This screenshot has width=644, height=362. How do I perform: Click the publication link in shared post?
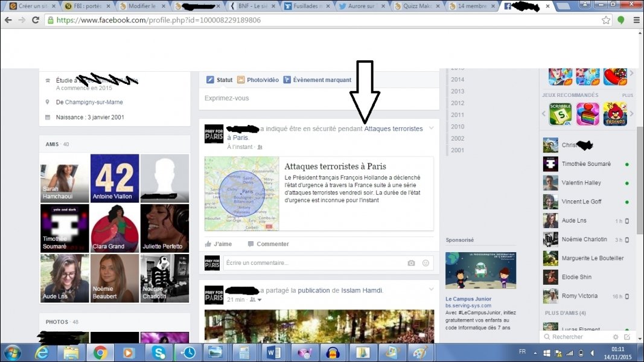pyautogui.click(x=314, y=290)
